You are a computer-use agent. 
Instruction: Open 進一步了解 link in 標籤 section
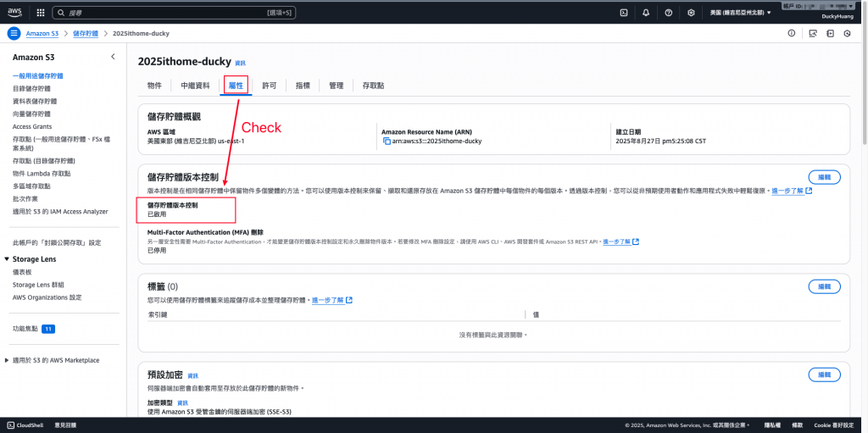[x=332, y=300]
